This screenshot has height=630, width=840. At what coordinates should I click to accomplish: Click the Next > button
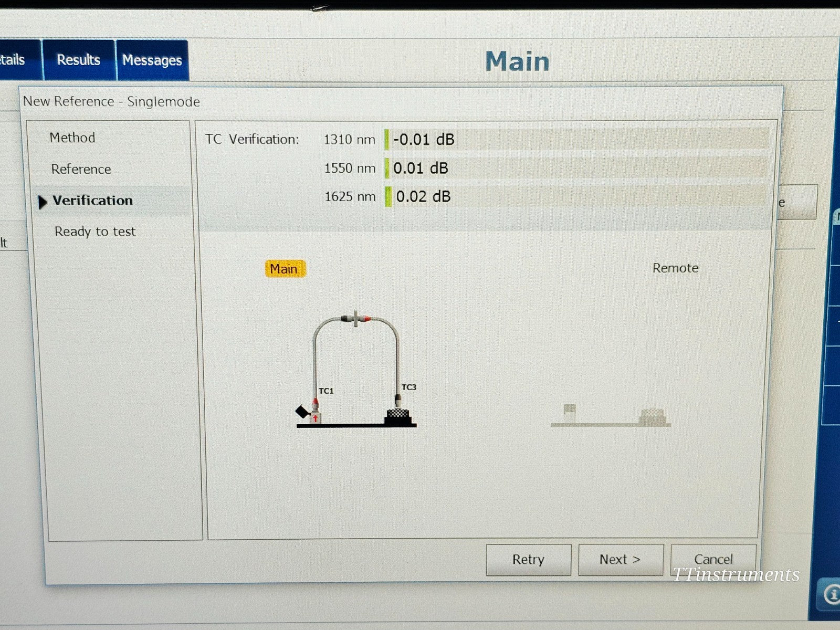[621, 560]
